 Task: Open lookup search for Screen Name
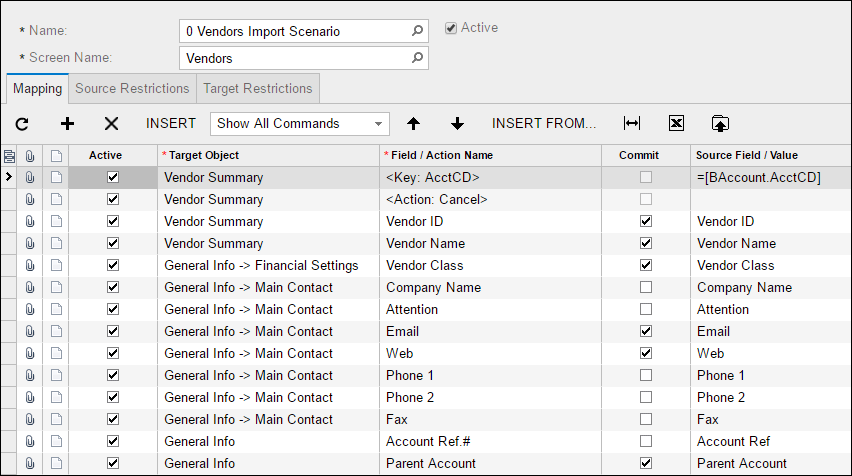click(417, 58)
